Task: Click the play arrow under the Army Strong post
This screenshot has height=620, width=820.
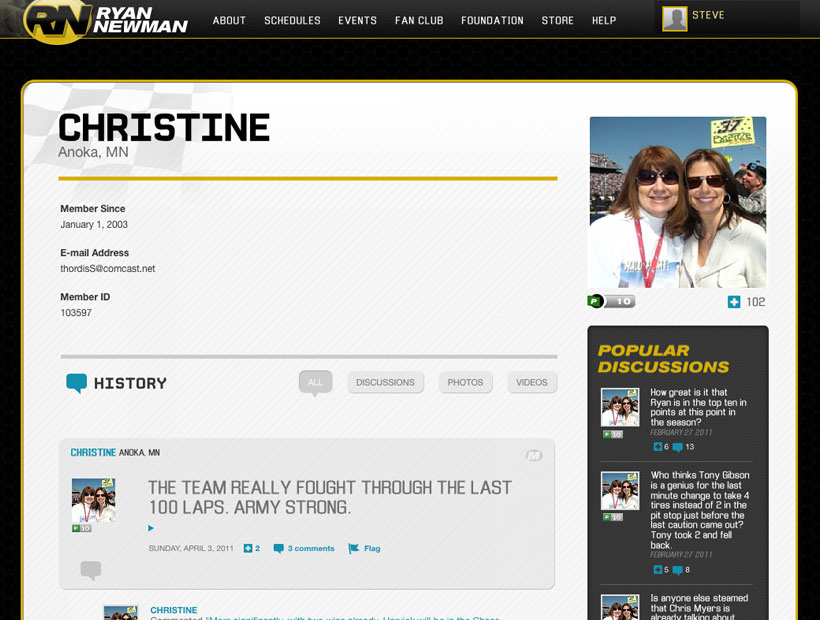Action: (x=151, y=528)
